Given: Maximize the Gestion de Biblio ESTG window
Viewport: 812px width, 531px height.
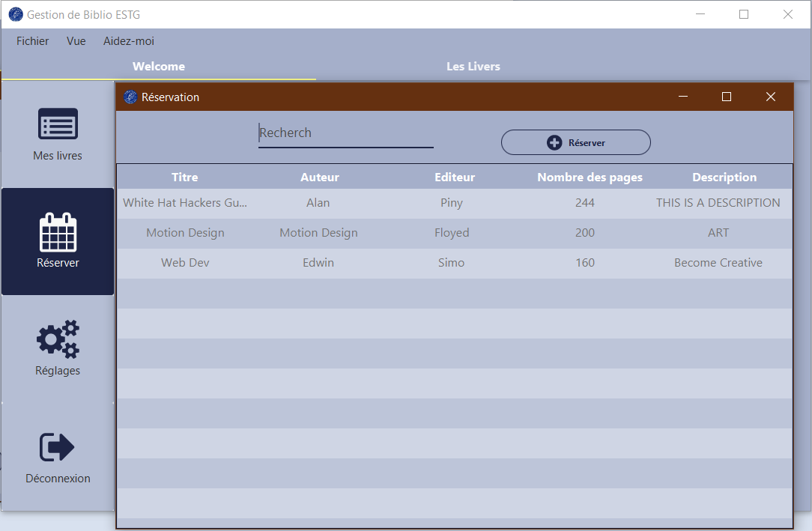Looking at the screenshot, I should coord(744,14).
